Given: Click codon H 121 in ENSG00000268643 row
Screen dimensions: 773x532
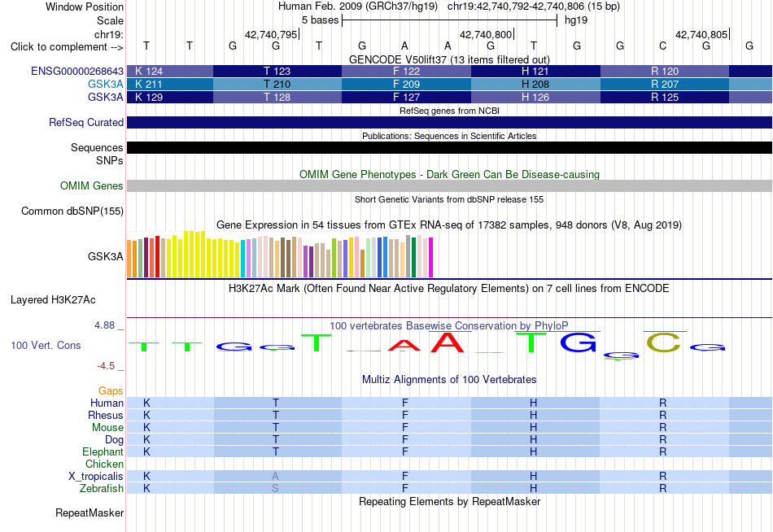Looking at the screenshot, I should click(536, 71).
